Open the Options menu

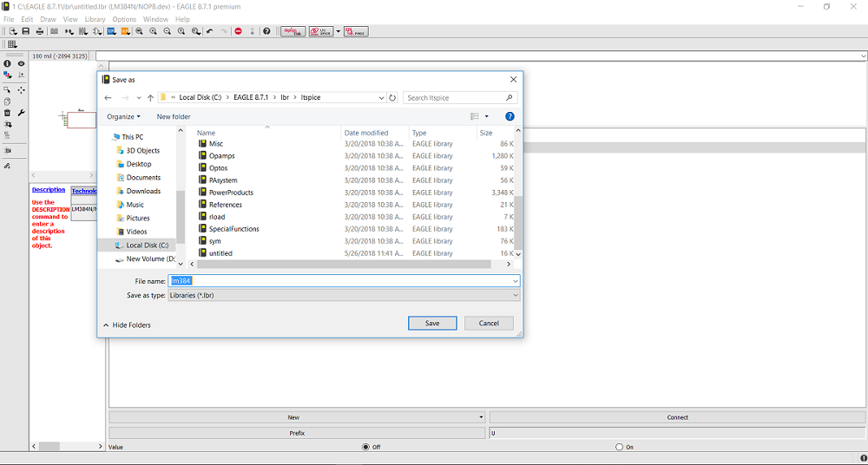tap(124, 19)
